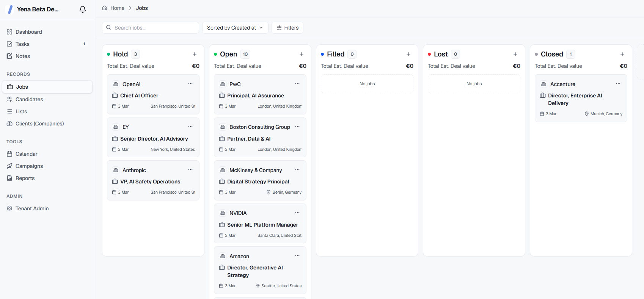Screen dimensions: 644x299
Task: Open Senior ML Platform Manager job
Action: 262,225
